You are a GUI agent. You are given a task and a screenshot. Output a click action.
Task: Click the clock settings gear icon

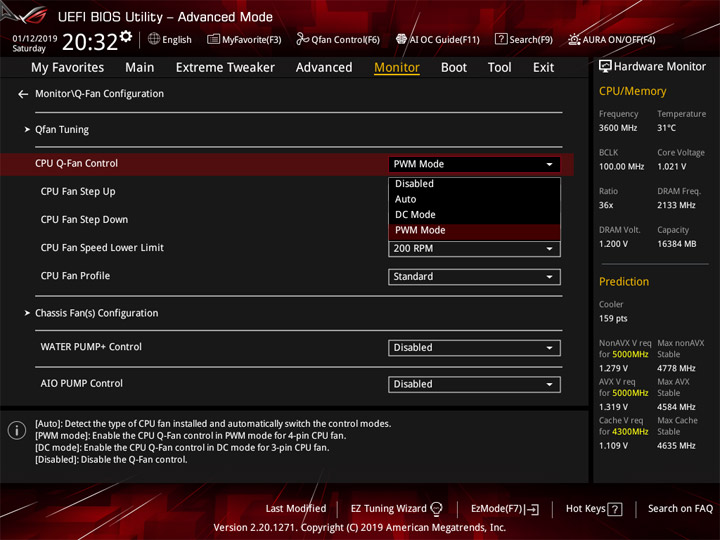pos(126,36)
